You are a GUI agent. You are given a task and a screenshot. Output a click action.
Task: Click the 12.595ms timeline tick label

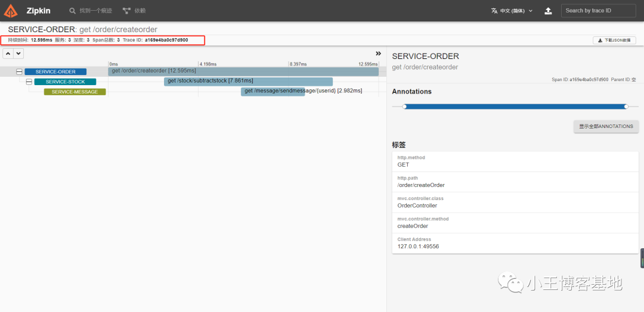[x=368, y=64]
